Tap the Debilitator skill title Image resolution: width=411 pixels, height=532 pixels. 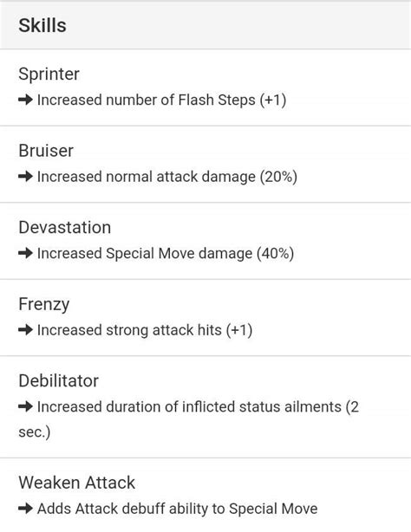tap(58, 380)
